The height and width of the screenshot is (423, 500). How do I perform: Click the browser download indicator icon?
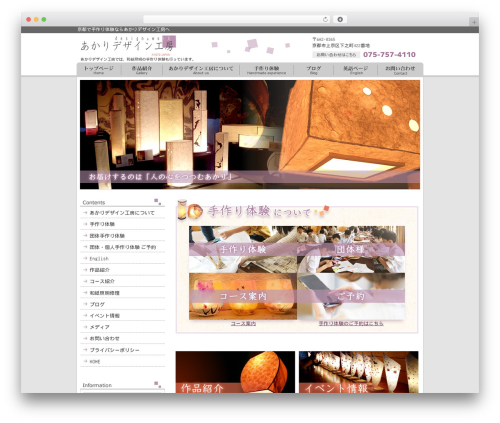coord(340,19)
